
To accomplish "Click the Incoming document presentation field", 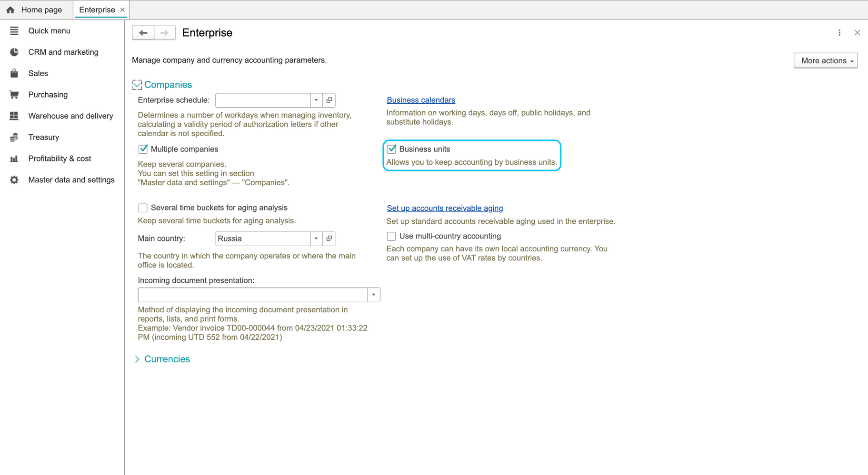I will click(x=253, y=295).
